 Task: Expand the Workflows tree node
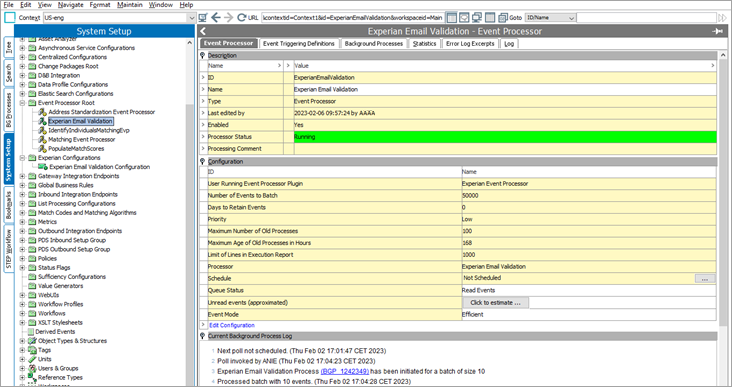click(x=22, y=313)
